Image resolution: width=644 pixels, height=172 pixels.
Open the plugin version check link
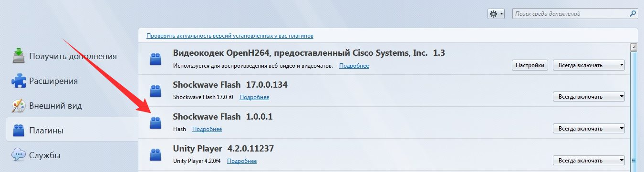(x=230, y=36)
